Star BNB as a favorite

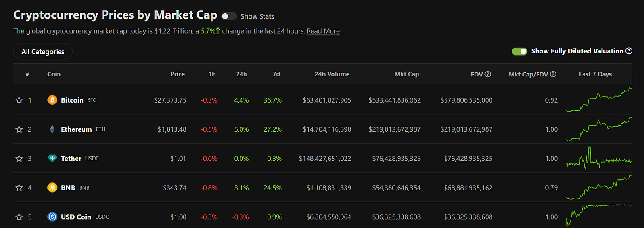19,188
